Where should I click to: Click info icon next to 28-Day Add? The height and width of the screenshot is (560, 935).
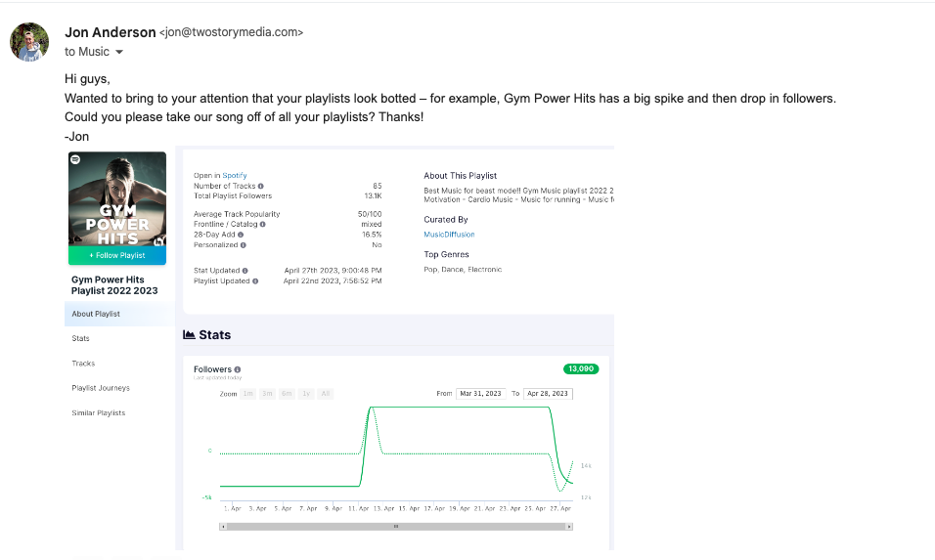pyautogui.click(x=241, y=235)
